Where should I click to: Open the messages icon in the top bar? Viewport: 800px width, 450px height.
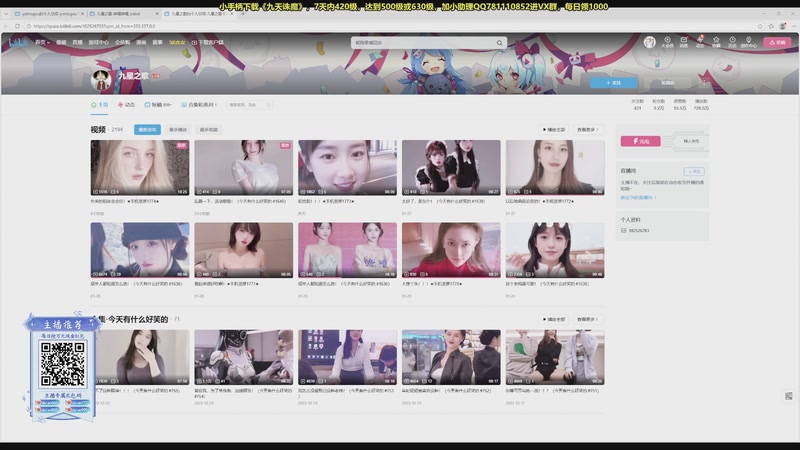pyautogui.click(x=684, y=43)
